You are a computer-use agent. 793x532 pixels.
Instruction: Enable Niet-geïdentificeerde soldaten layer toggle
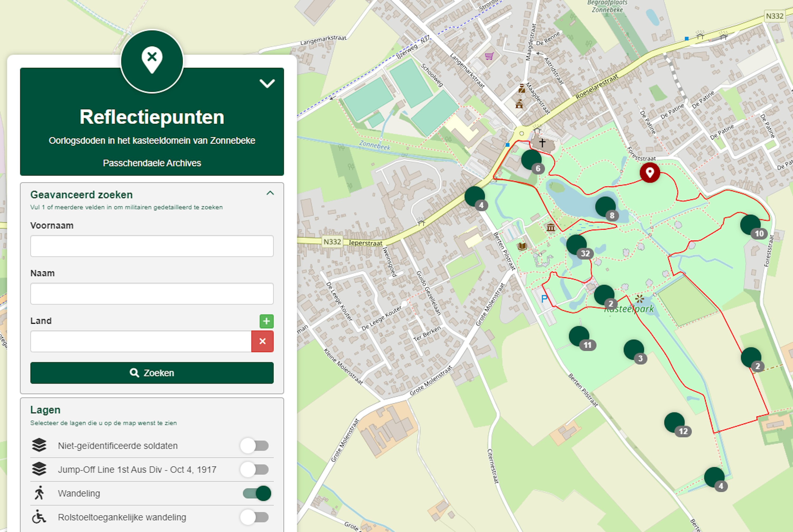(255, 446)
